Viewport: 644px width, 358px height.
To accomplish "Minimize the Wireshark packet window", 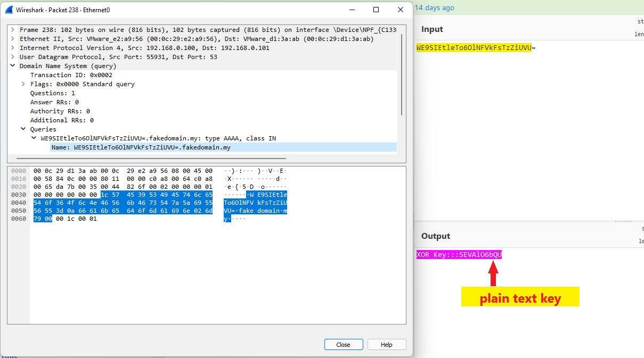I will click(x=352, y=10).
